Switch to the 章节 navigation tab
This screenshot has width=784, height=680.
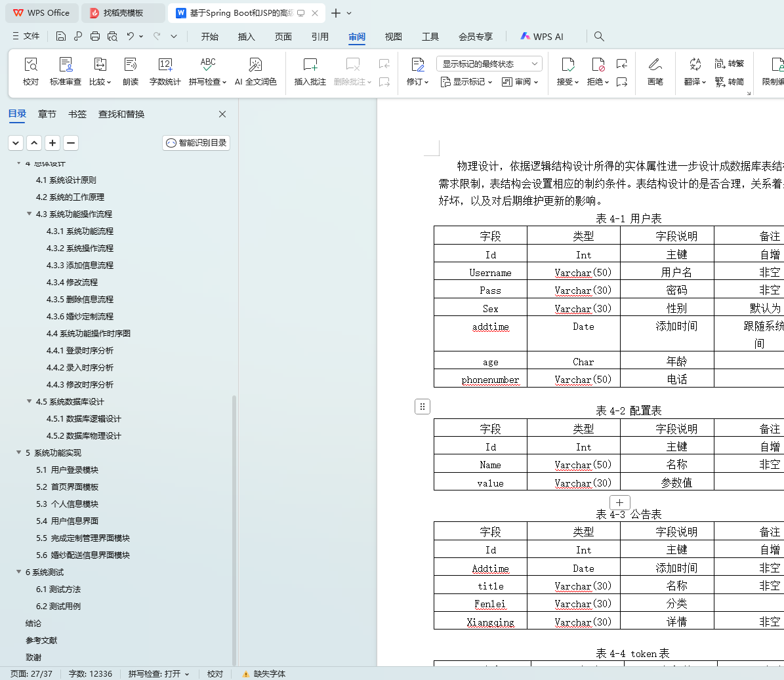point(47,114)
